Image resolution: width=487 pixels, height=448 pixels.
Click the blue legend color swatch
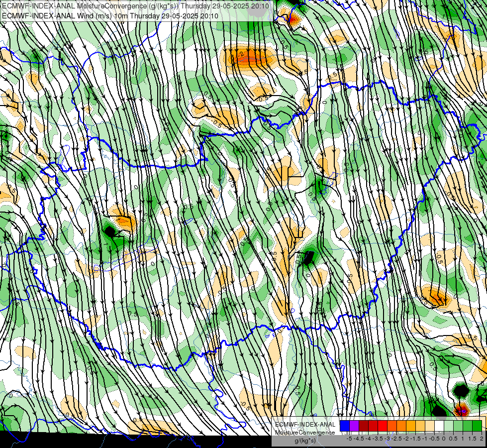pyautogui.click(x=345, y=426)
